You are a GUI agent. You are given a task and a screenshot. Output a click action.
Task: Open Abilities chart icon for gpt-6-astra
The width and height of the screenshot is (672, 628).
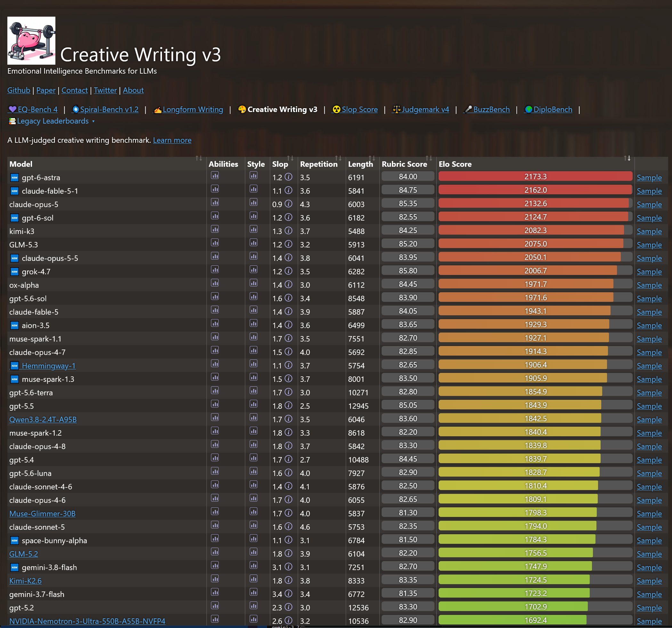click(215, 175)
